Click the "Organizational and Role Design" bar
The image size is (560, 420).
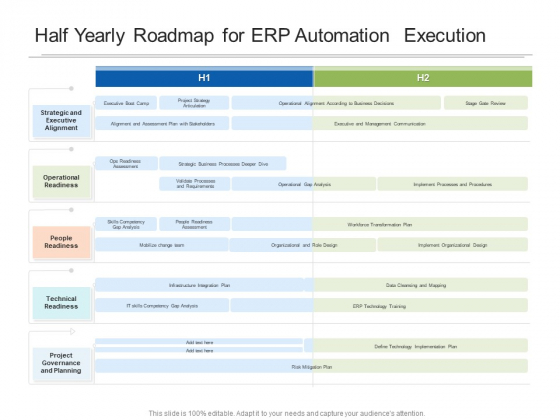click(303, 245)
